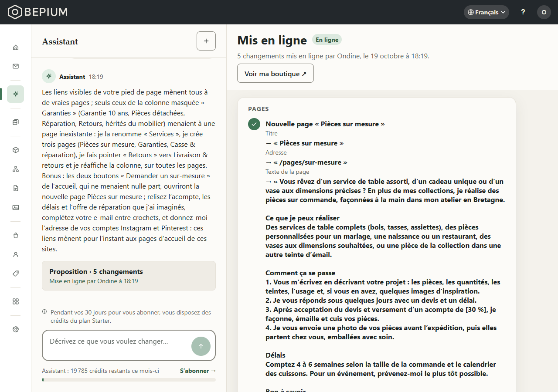Open the stacked image gallery sidebar icon
The width and height of the screenshot is (558, 392).
click(x=16, y=122)
